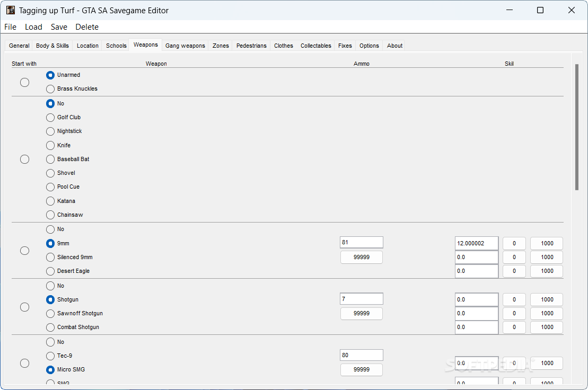Click the 0 skill button in 9mm row
Screen dimensions: 588x390
click(514, 244)
